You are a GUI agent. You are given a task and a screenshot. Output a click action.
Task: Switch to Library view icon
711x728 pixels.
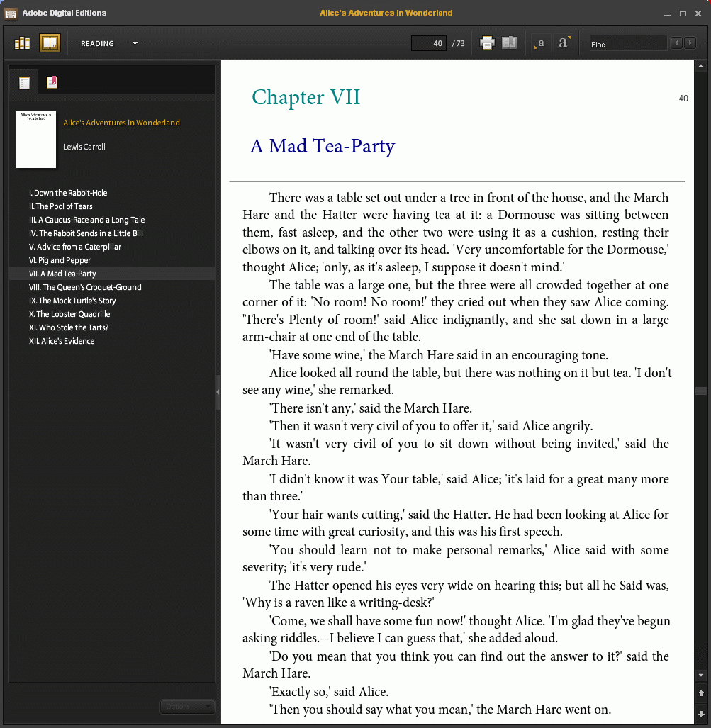pos(22,43)
